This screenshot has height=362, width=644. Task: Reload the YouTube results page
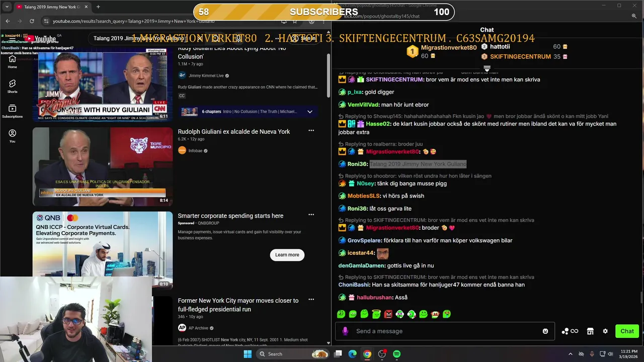(32, 21)
